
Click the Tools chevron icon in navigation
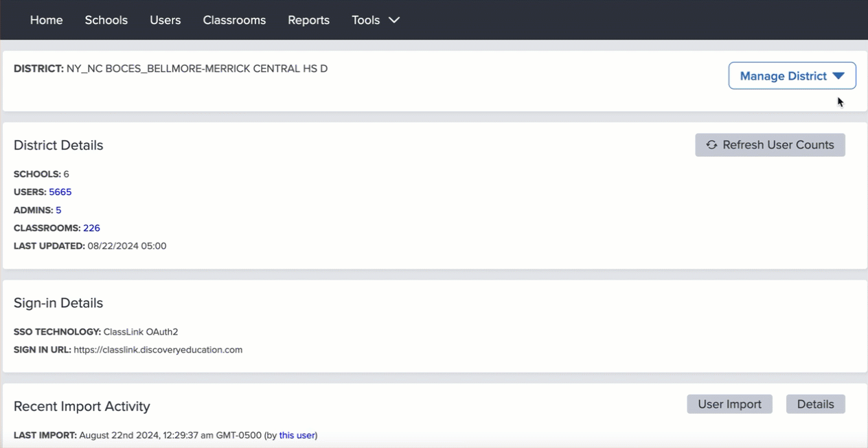pos(393,20)
